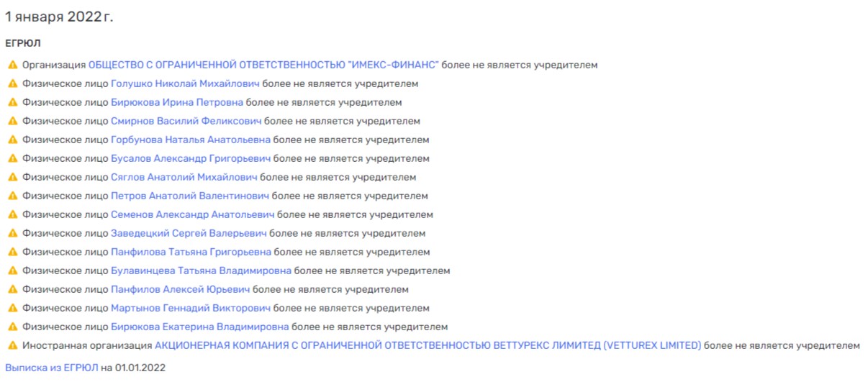Open Бирюкова Ирина Петровна link

point(177,102)
